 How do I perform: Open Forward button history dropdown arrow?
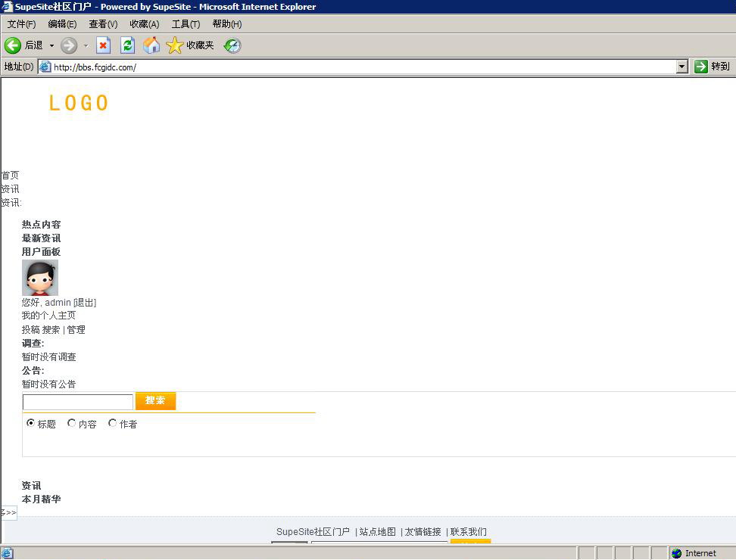click(86, 45)
